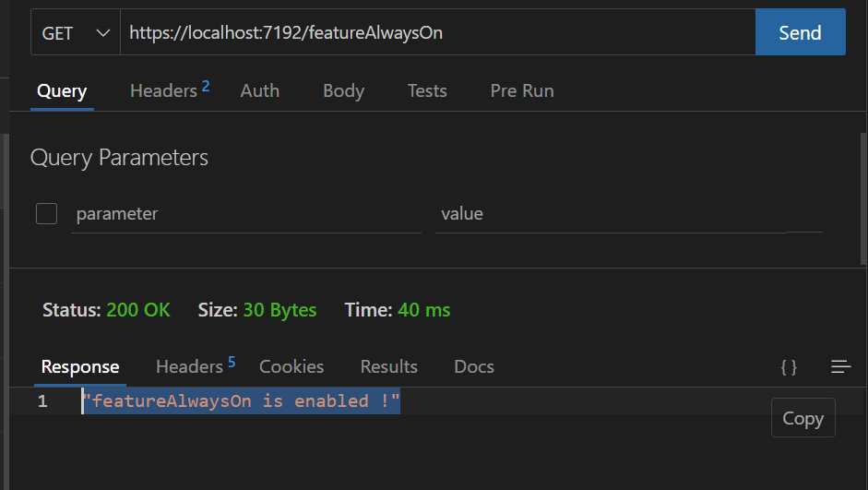The width and height of the screenshot is (868, 490).
Task: Enable the query parameter checkbox
Action: click(x=46, y=214)
